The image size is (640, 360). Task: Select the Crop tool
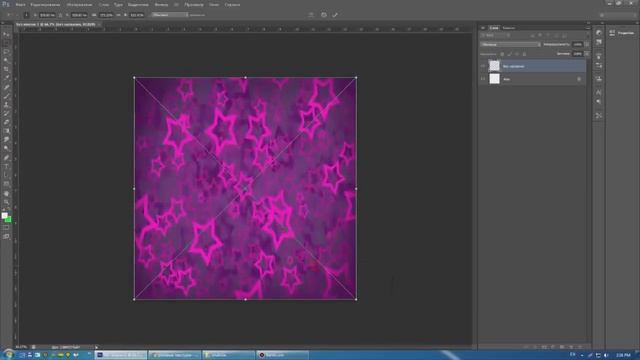pyautogui.click(x=6, y=69)
